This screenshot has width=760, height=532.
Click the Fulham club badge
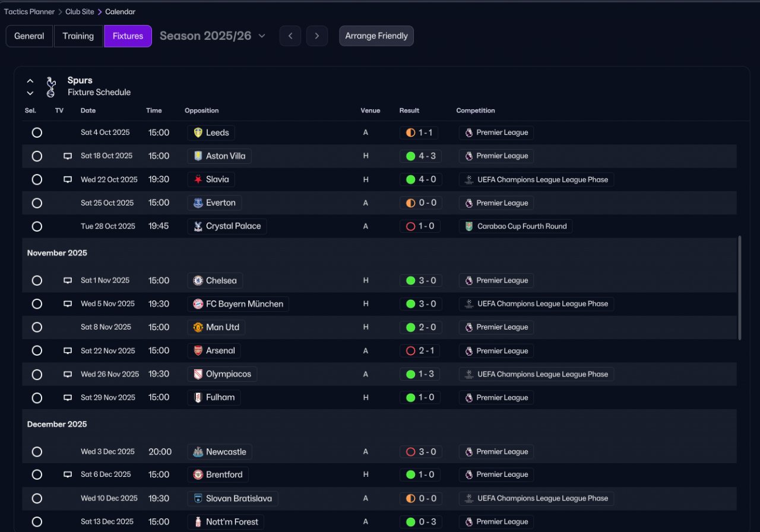point(198,398)
